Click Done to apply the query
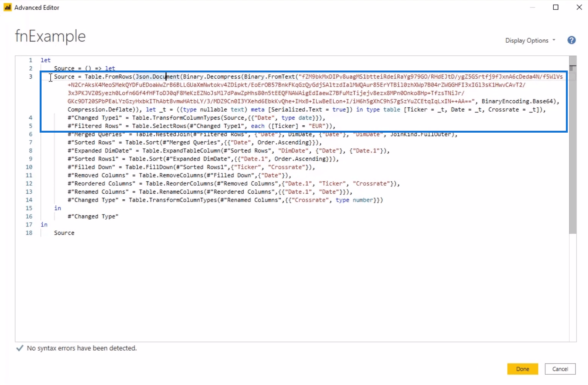This screenshot has height=385, width=588. coord(522,369)
